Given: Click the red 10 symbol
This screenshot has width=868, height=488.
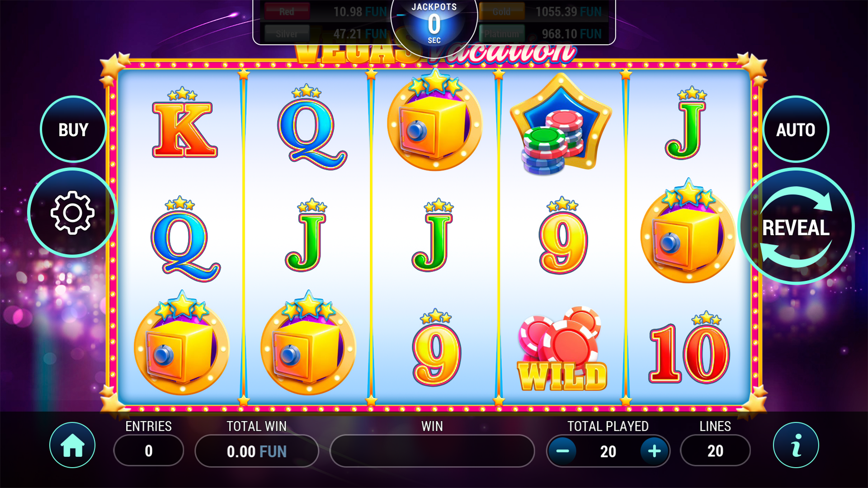Looking at the screenshot, I should coord(689,348).
